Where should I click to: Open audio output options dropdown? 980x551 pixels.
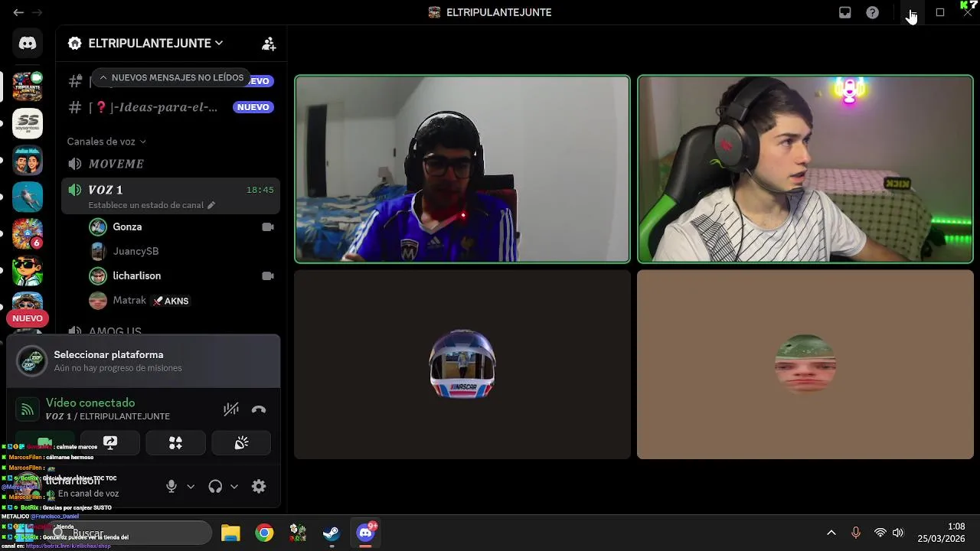point(234,487)
